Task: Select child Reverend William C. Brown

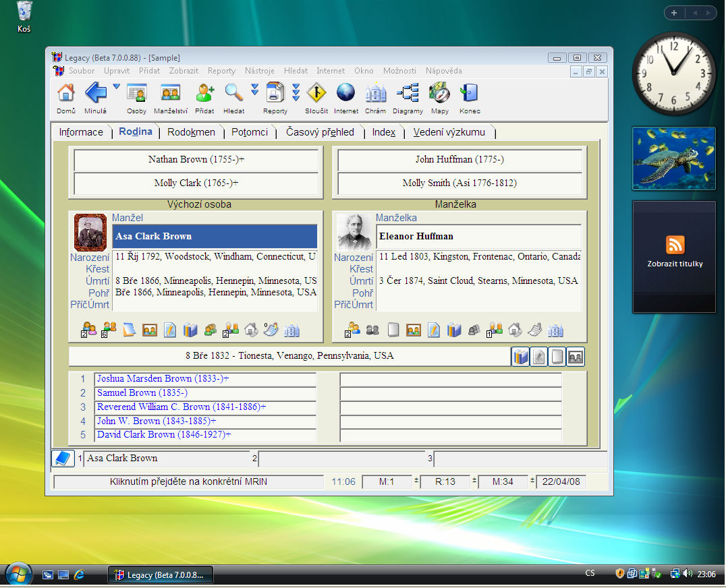Action: (205, 407)
